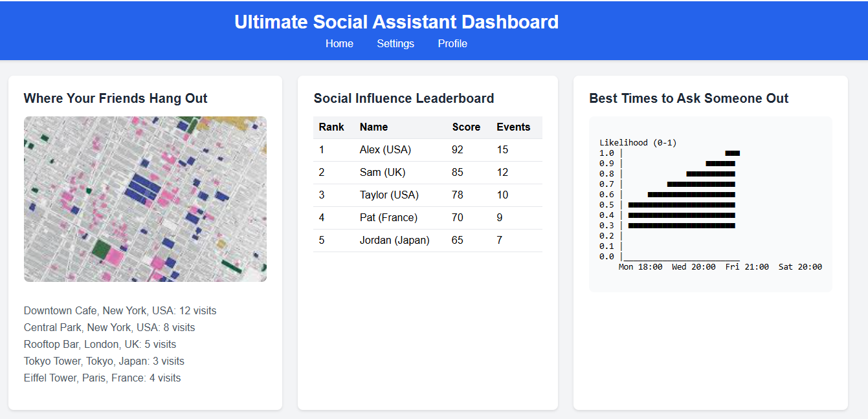
Task: Click Alex's events count 15
Action: coord(502,149)
